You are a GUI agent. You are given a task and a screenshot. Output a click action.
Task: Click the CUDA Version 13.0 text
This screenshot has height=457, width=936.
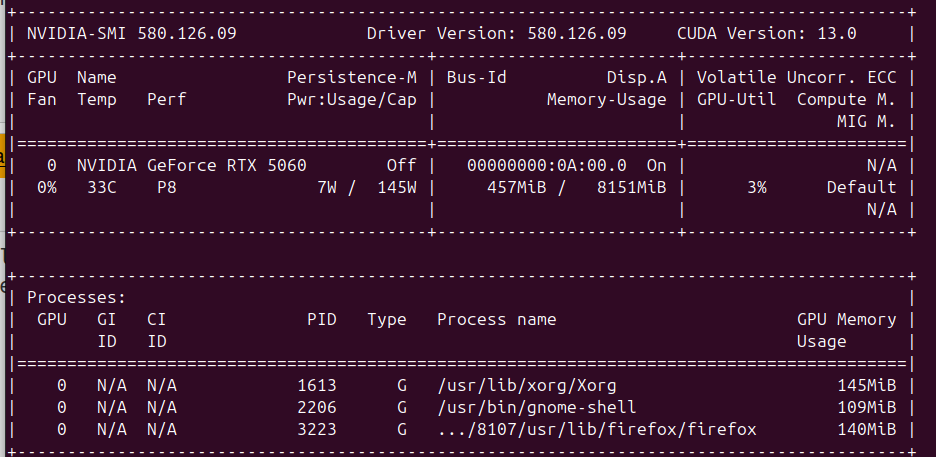[x=766, y=33]
